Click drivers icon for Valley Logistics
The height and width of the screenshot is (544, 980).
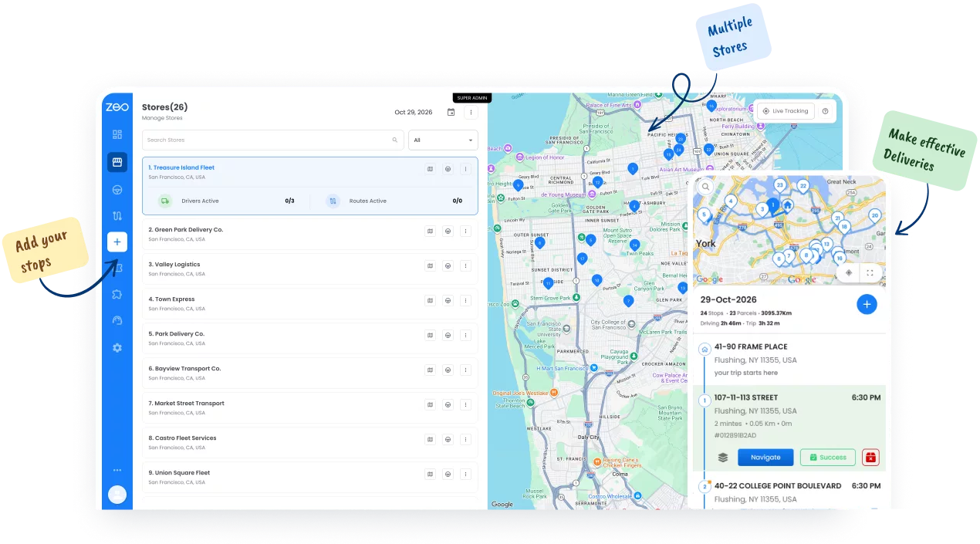click(x=448, y=265)
